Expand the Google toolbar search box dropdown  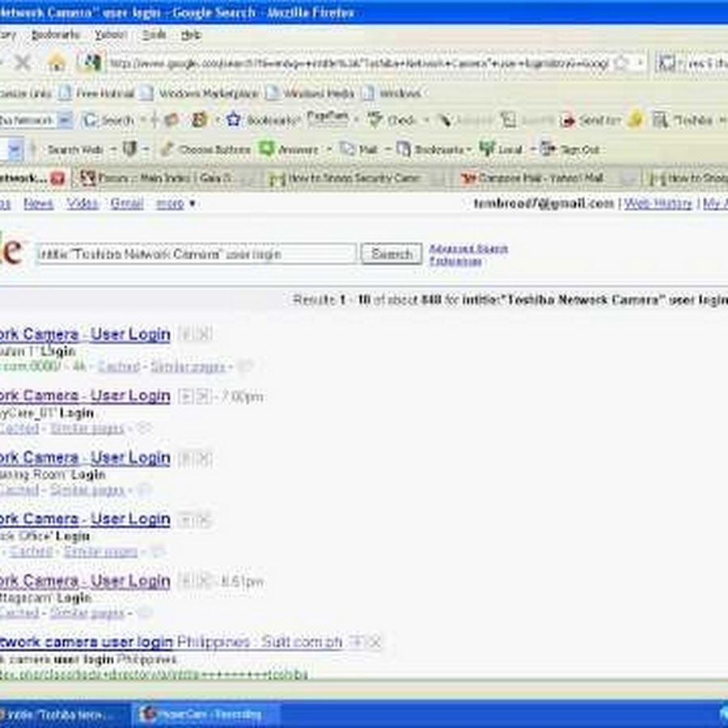point(65,121)
